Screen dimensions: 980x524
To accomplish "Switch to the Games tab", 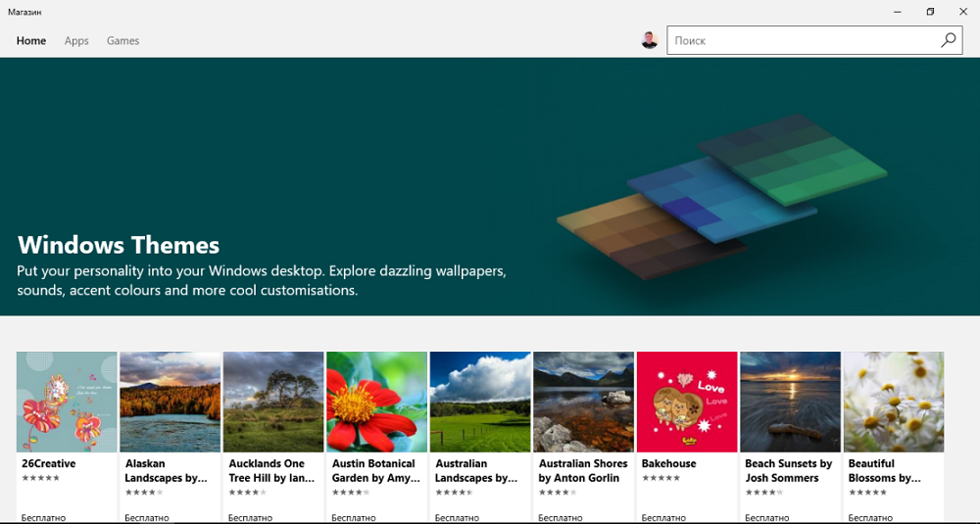I will [x=122, y=40].
